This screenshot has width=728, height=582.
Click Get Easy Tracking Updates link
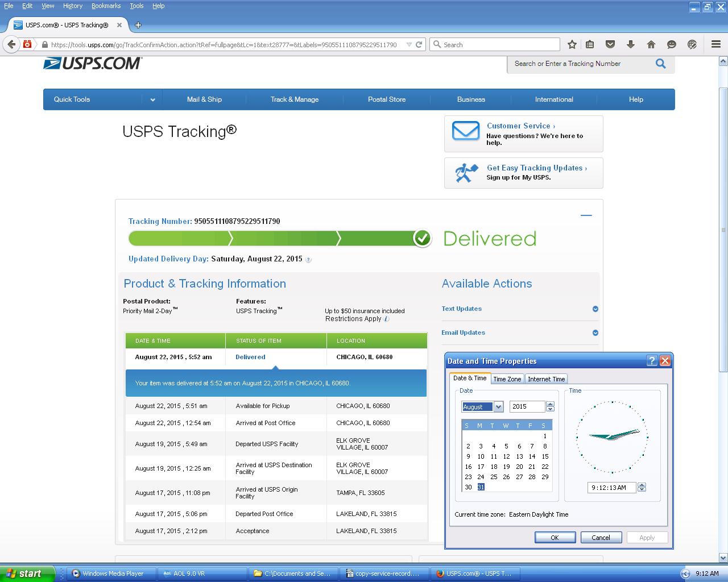click(x=537, y=168)
